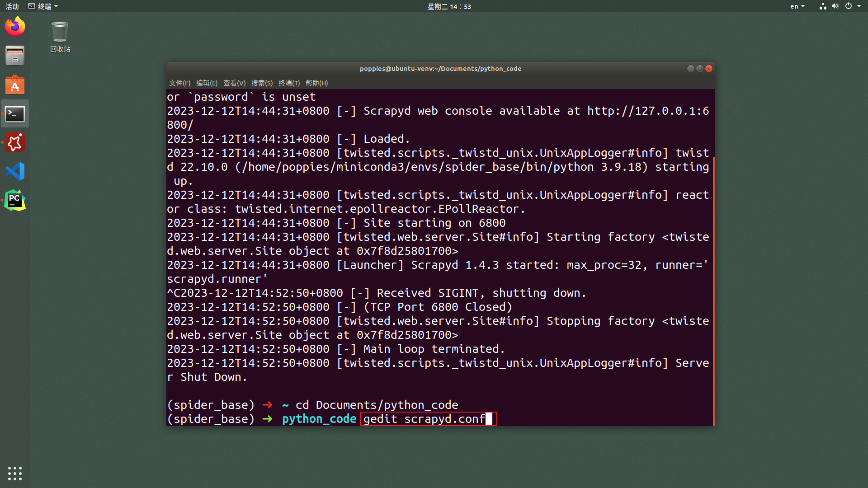Viewport: 868px width, 488px height.
Task: Open the red star app in dock
Action: click(x=15, y=143)
